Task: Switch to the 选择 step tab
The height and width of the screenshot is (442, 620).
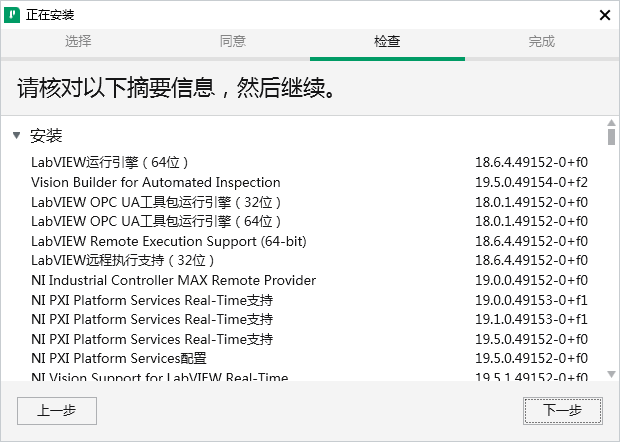Action: (x=78, y=42)
